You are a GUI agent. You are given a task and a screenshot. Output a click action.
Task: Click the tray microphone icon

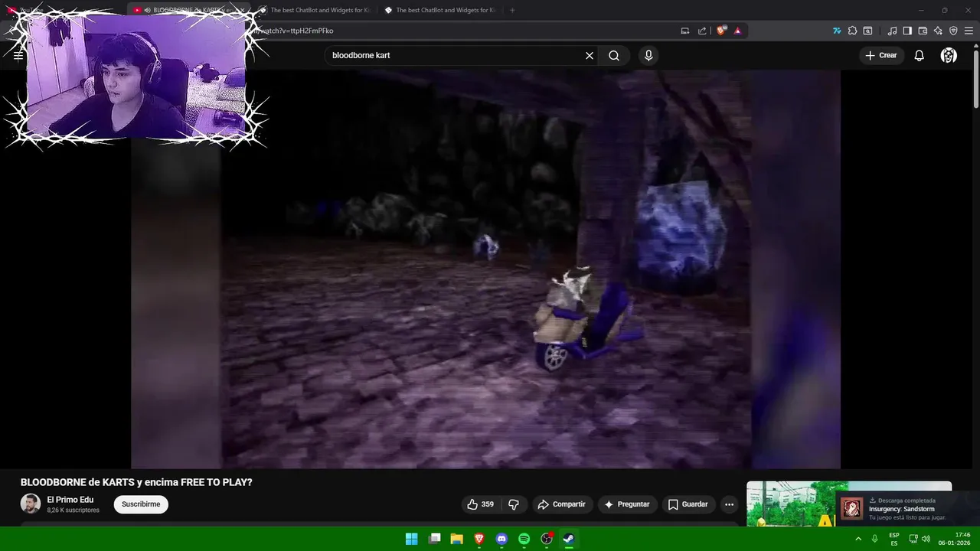point(874,539)
